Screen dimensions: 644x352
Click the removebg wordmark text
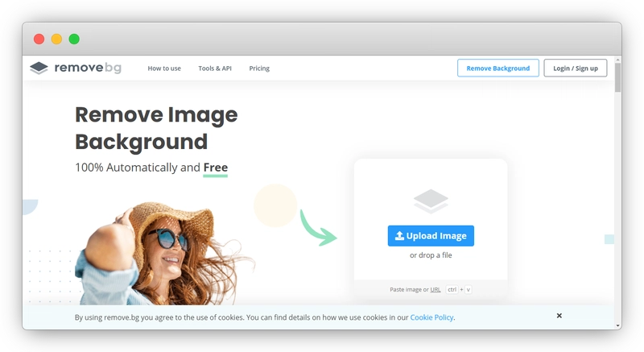click(88, 68)
